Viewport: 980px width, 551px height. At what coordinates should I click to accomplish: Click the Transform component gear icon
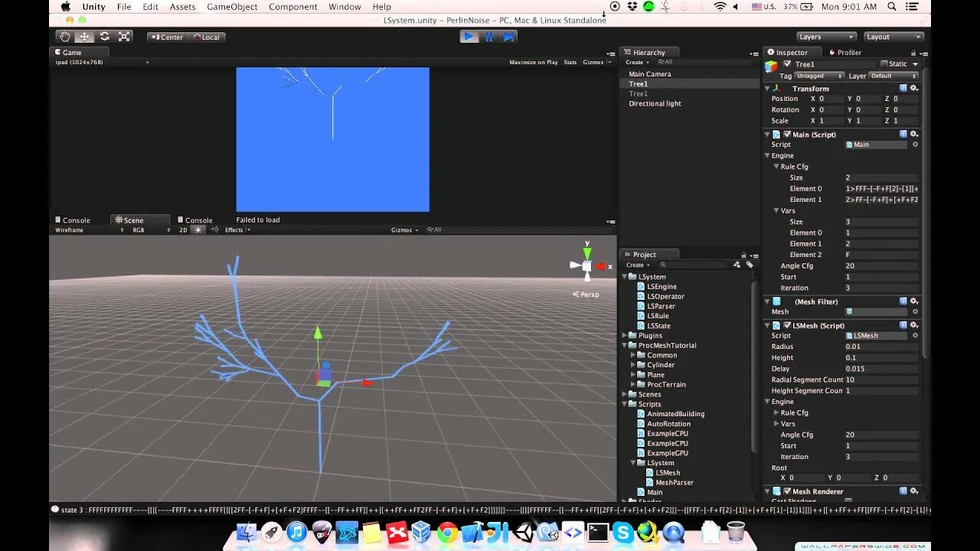click(x=913, y=88)
